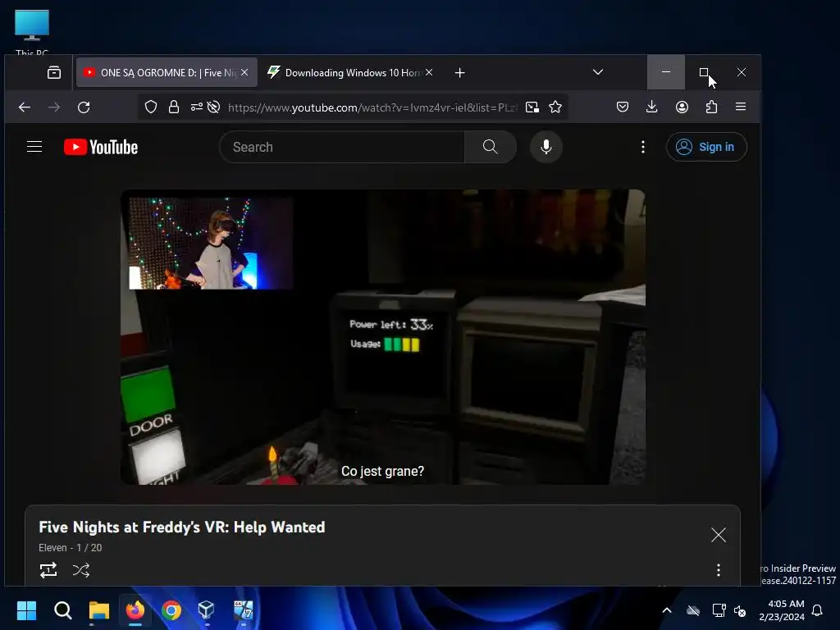Open last taskbar app with notepad icon
This screenshot has height=630, width=840.
[x=243, y=610]
